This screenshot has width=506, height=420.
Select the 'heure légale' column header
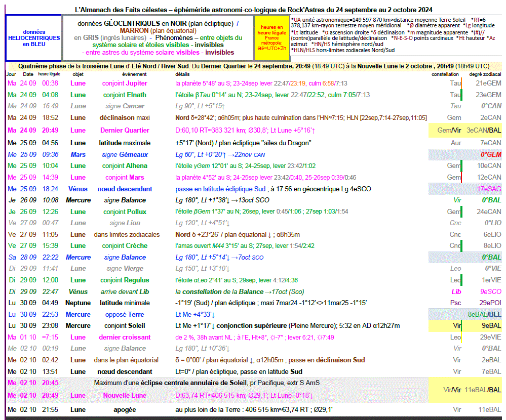click(x=49, y=74)
